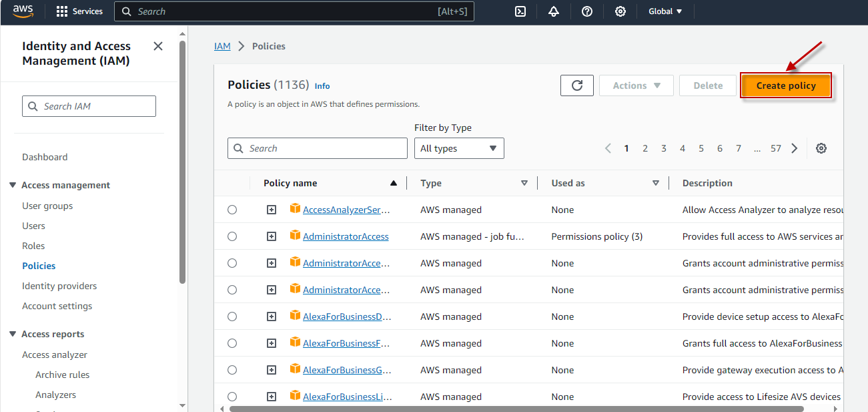Image resolution: width=868 pixels, height=412 pixels.
Task: Collapse the Access reports section
Action: (x=13, y=334)
